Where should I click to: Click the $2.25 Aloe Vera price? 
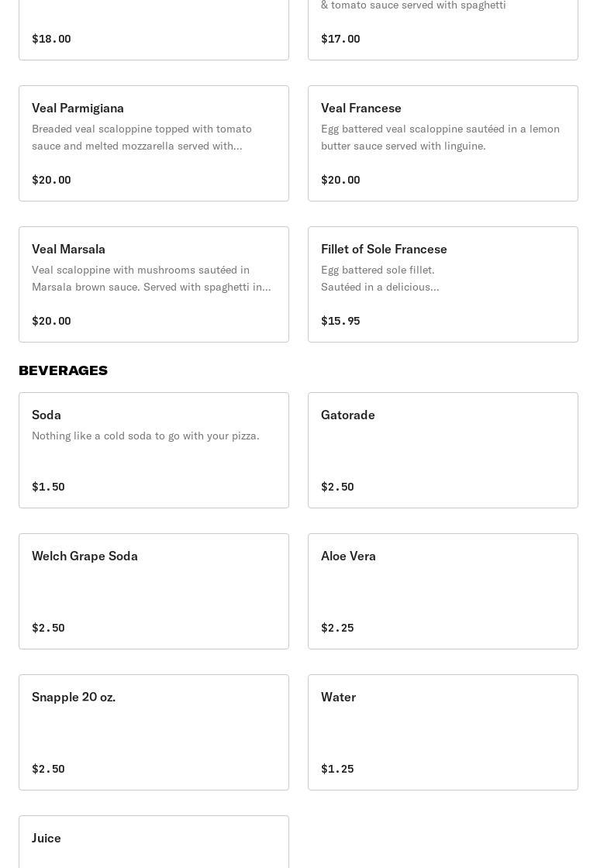[x=337, y=628]
